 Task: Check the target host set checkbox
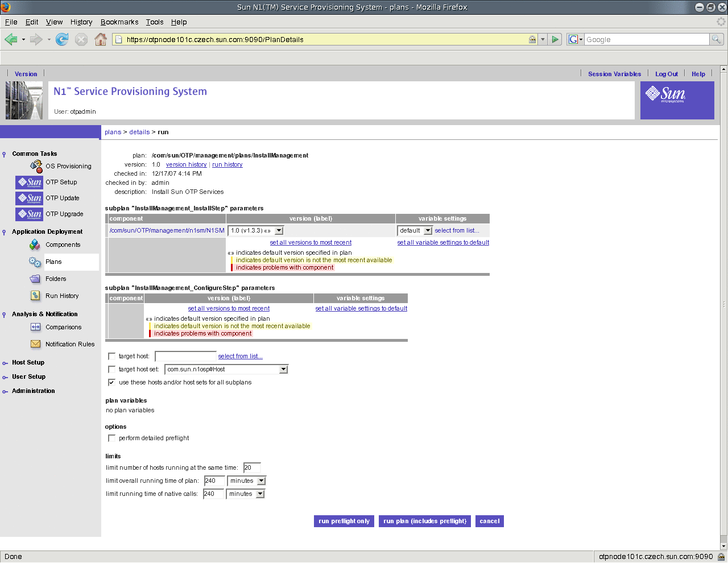[111, 369]
